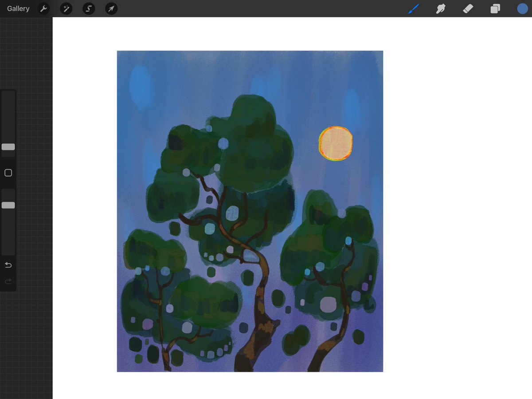Undo the last stroke

pos(8,265)
